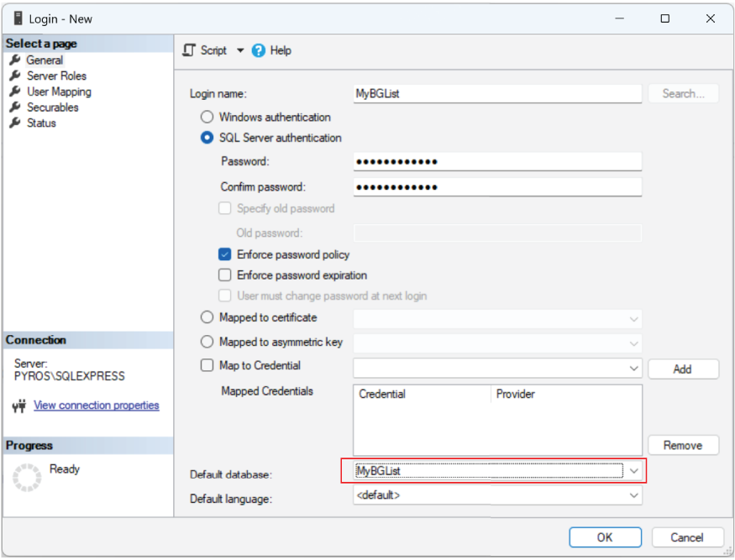Click the wrench icon beside Server Roles
The image size is (735, 560).
15,76
